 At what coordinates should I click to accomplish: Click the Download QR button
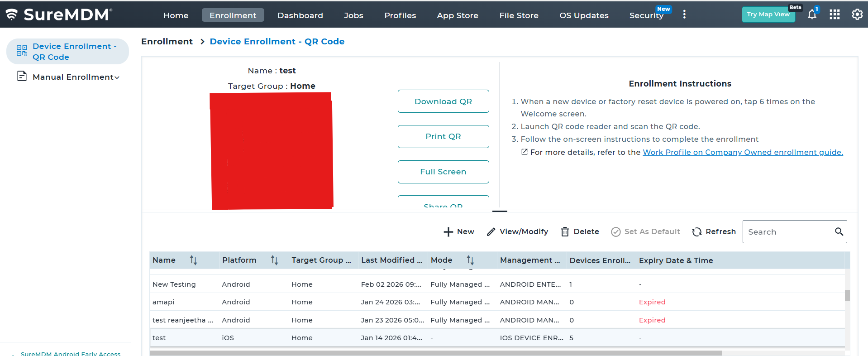443,101
